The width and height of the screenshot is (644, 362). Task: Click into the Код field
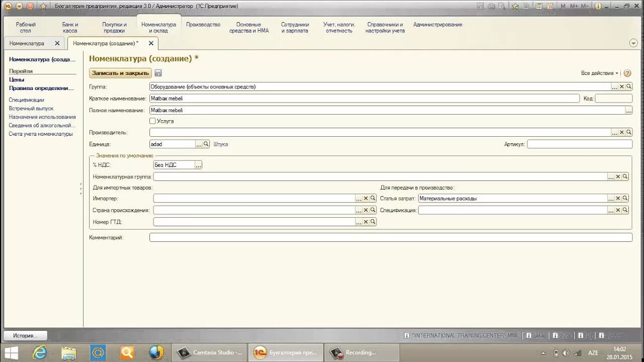(613, 99)
